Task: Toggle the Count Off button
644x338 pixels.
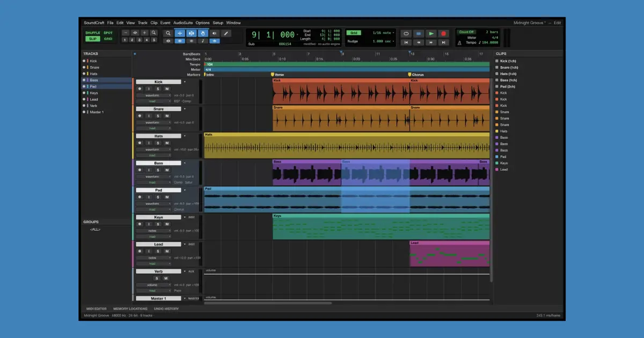Action: (x=466, y=32)
